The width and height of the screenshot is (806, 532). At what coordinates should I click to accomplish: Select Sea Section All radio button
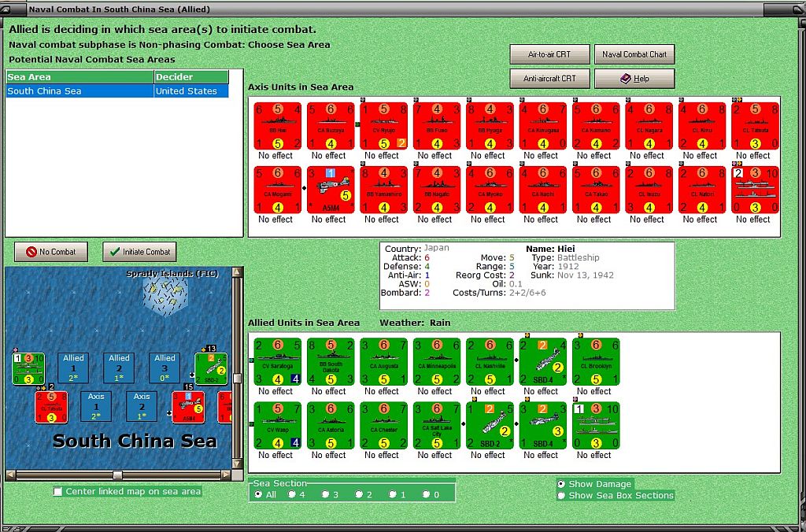pos(258,494)
